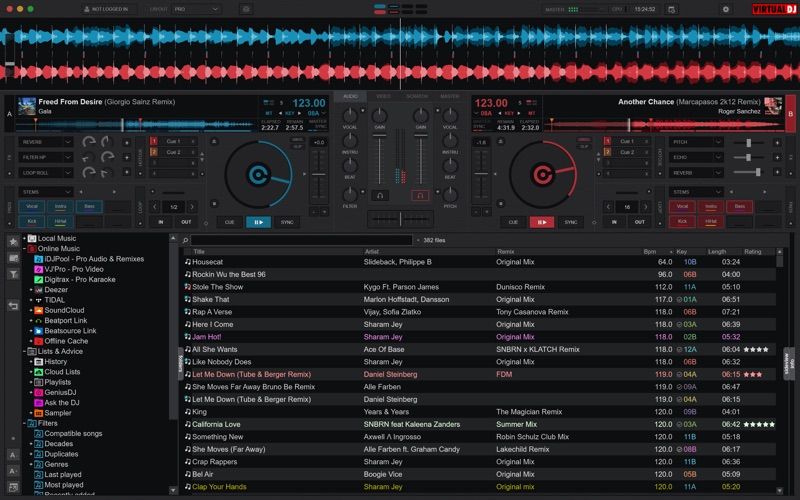
Task: Click deck A jog wheel center
Action: [259, 175]
